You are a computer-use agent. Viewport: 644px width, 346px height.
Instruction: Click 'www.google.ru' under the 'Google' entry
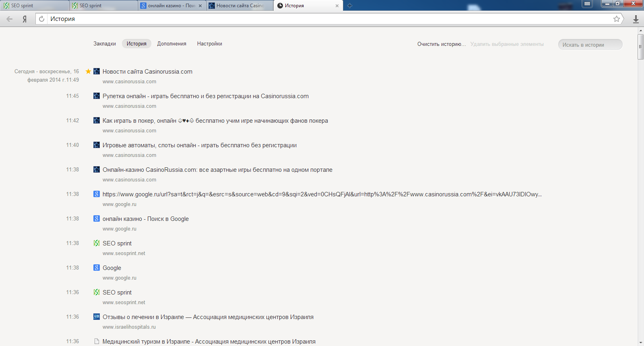coord(120,278)
